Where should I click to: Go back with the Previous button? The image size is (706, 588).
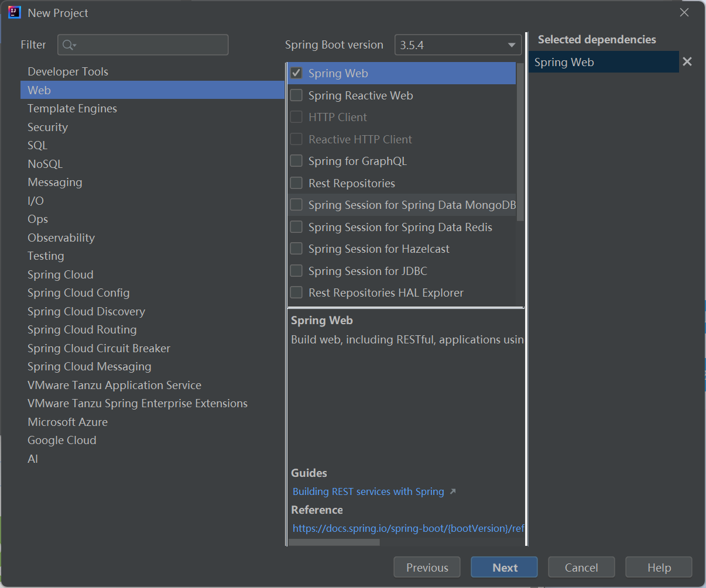(427, 568)
